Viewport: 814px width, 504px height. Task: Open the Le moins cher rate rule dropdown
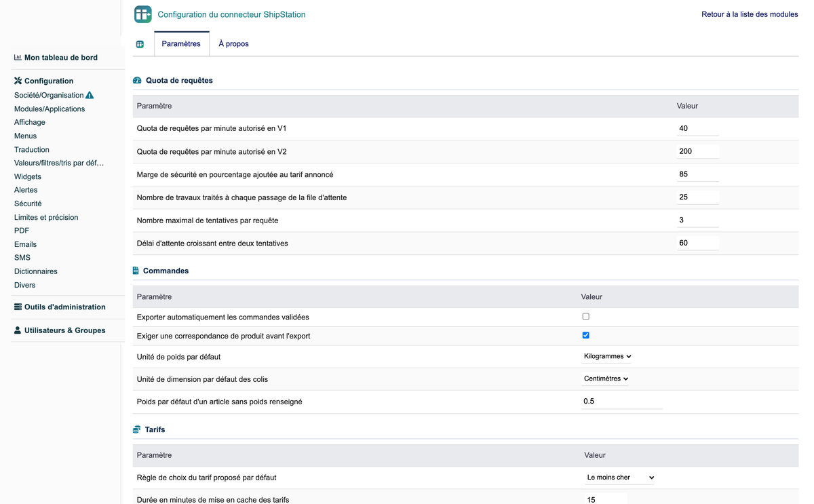pyautogui.click(x=620, y=478)
